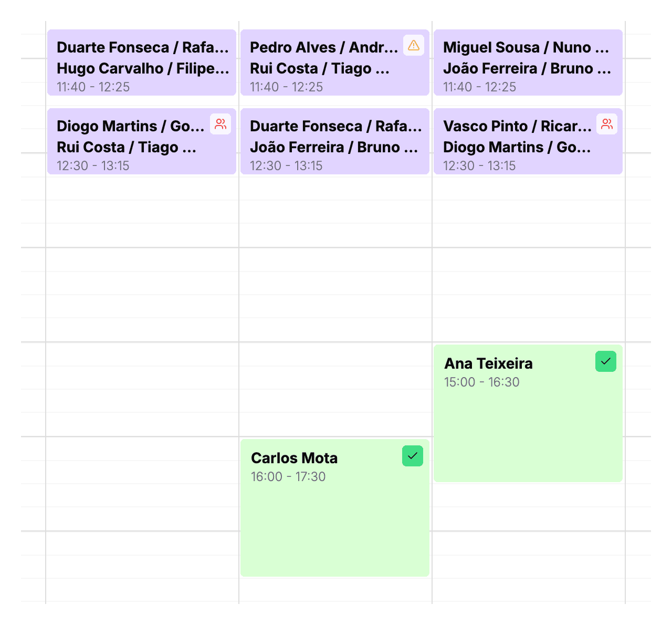This screenshot has width=672, height=625.
Task: Click the Pedro Alves / Andr... name line
Action: click(x=324, y=47)
